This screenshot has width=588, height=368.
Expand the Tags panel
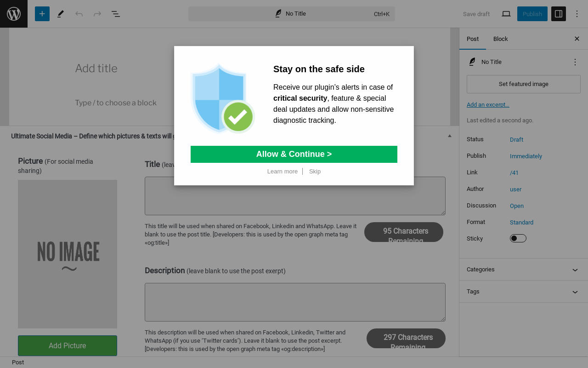pyautogui.click(x=524, y=292)
